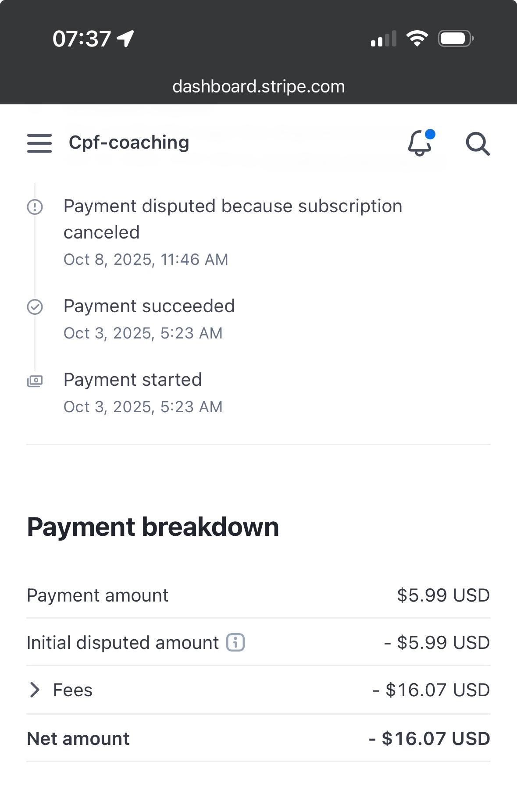This screenshot has height=812, width=517.
Task: Open the 'Payment started' timeline event
Action: point(132,380)
